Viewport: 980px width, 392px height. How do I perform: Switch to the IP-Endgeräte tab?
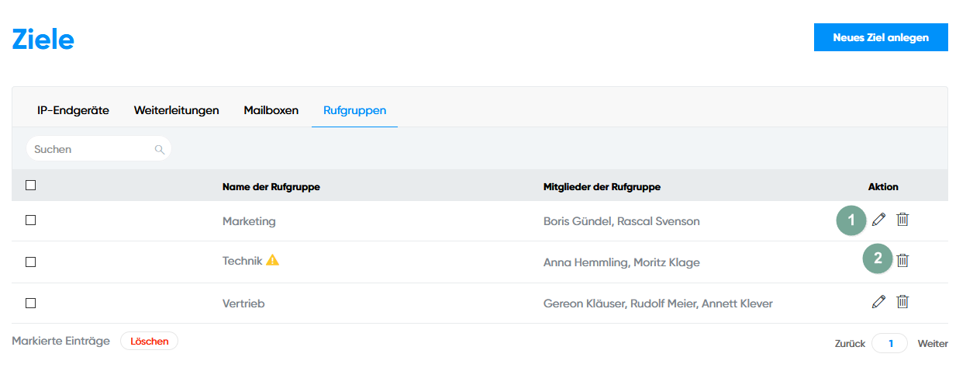[x=73, y=110]
